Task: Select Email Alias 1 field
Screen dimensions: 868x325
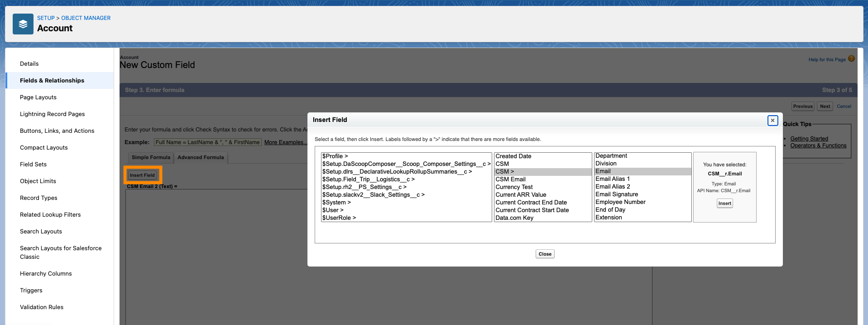Action: (643, 179)
